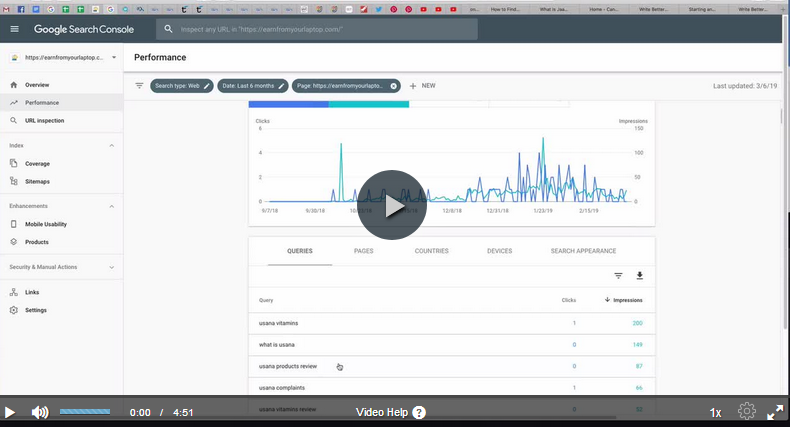Edit Search type chip via its pencil icon
The width and height of the screenshot is (791, 427).
pyautogui.click(x=206, y=86)
